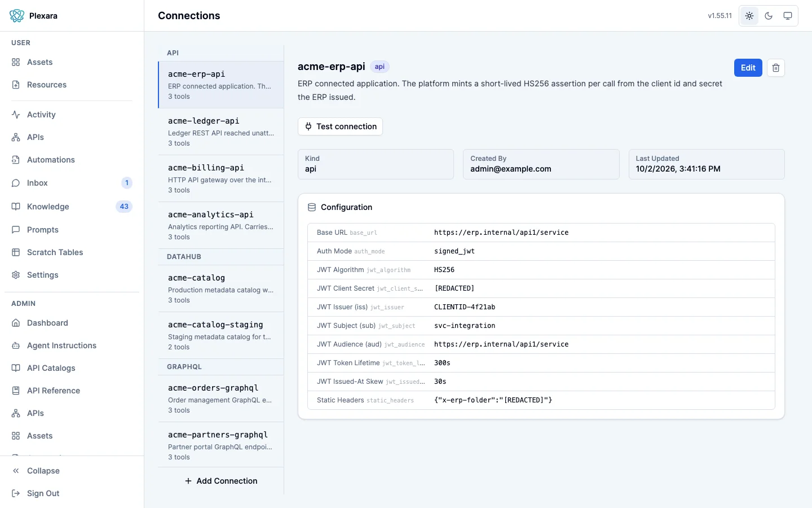Click the Plexara logo icon
812x508 pixels.
(x=17, y=16)
